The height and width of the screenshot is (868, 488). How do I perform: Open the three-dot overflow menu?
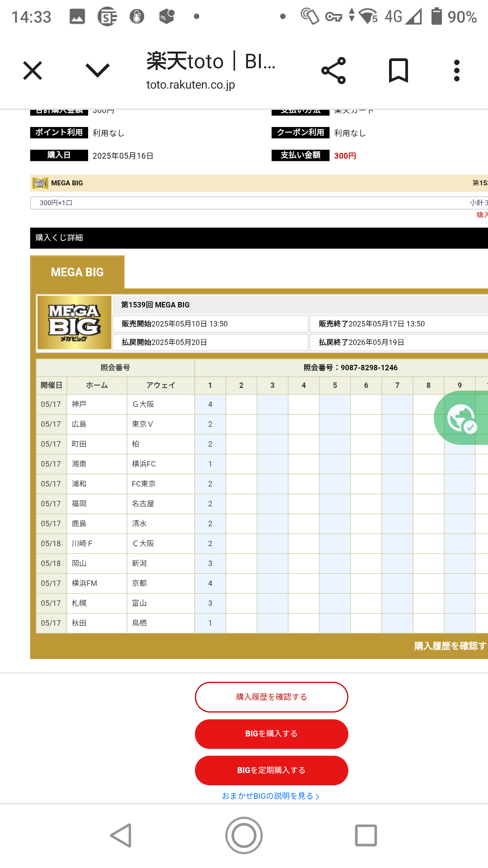click(x=456, y=71)
